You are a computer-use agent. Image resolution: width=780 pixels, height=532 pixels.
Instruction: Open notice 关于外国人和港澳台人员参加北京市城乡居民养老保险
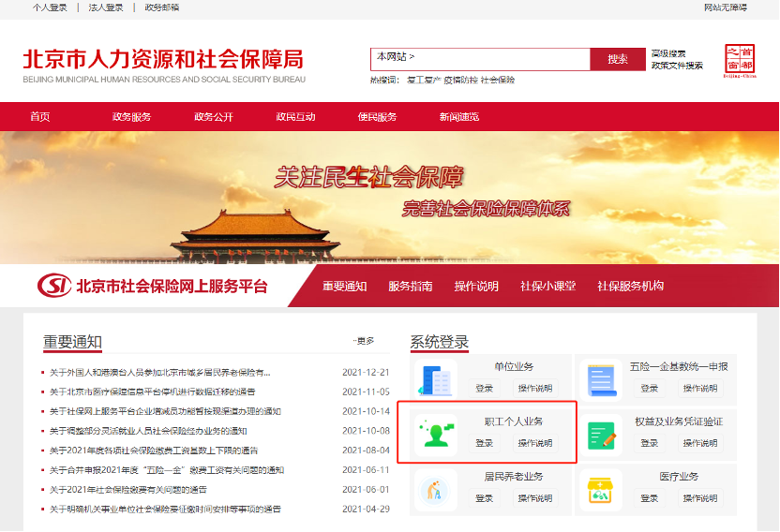coord(159,373)
